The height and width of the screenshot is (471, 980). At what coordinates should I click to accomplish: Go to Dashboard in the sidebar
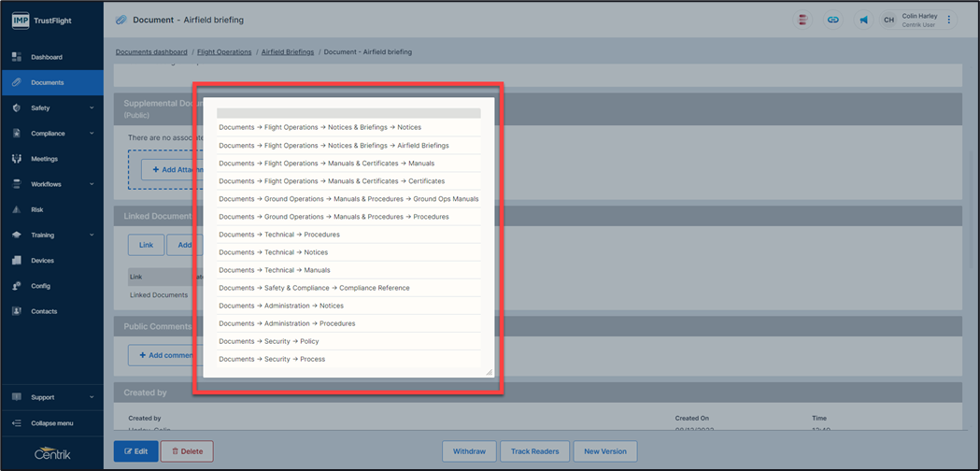tap(47, 57)
